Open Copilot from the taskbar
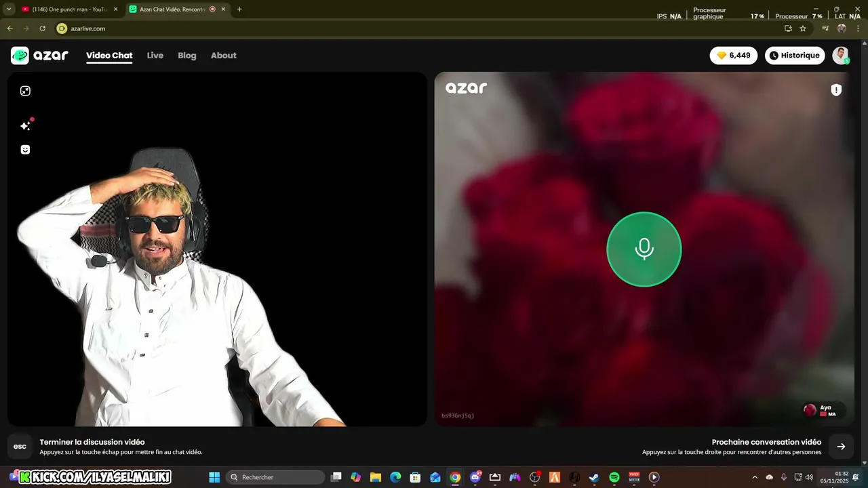This screenshot has width=868, height=488. coord(355,477)
